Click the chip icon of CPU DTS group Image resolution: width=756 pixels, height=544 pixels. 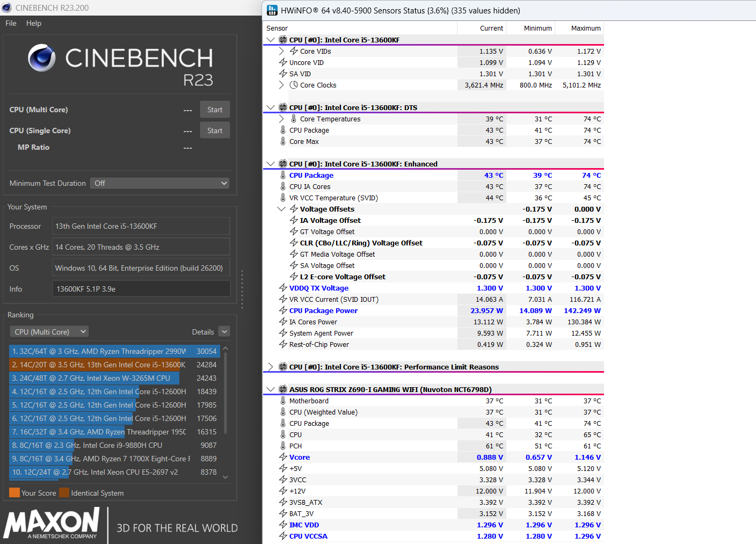pyautogui.click(x=283, y=107)
